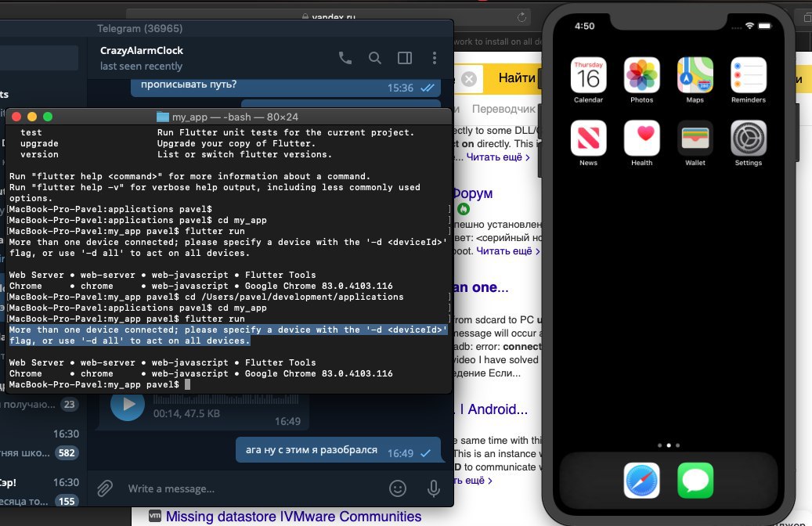Open Missing datastore VMware Communities result
812x526 pixels.
pyautogui.click(x=294, y=517)
